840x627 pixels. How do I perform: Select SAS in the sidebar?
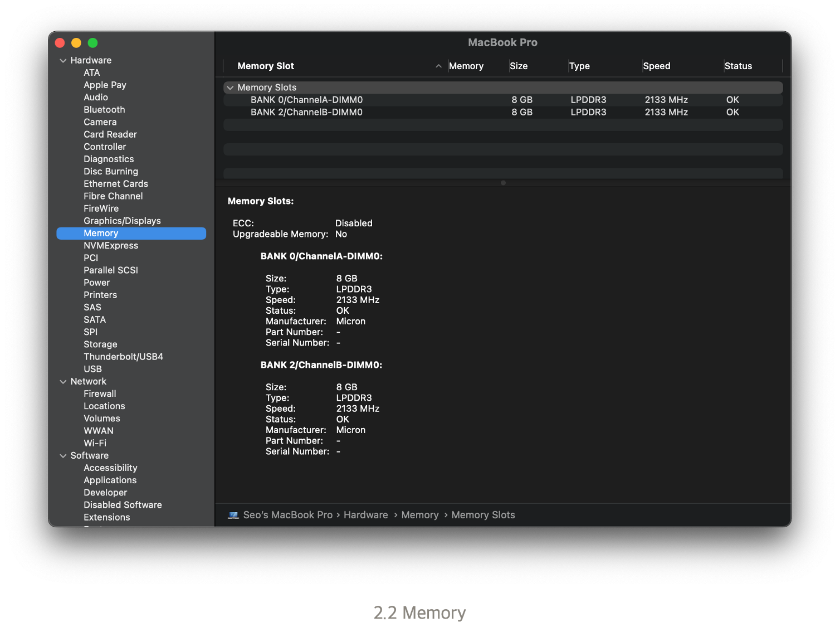click(92, 308)
